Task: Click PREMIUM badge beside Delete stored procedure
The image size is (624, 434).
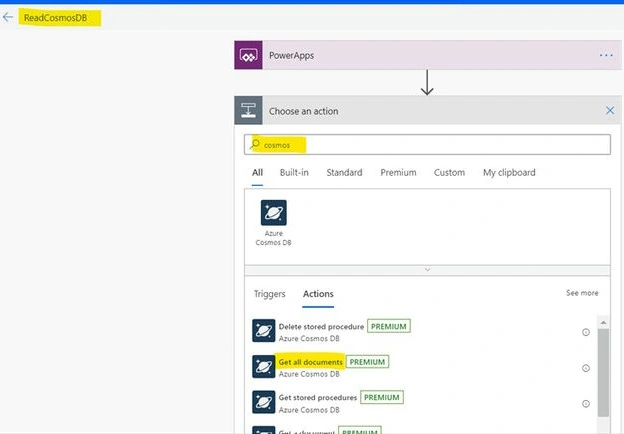Action: 389,326
